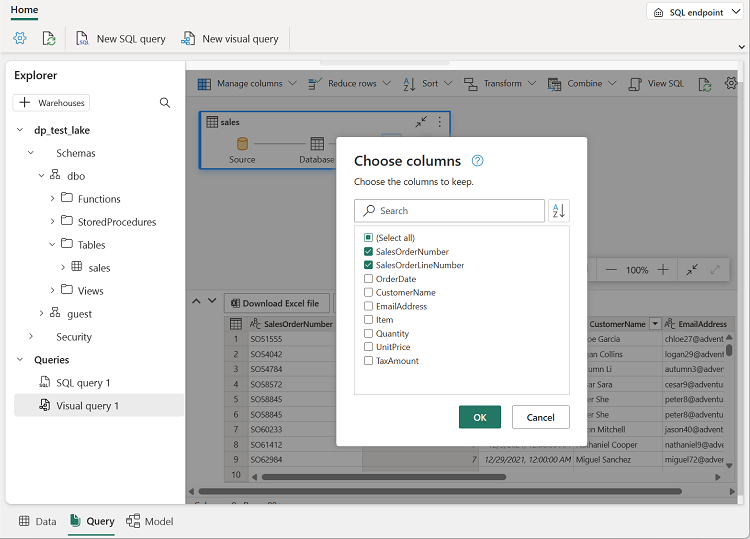This screenshot has height=539, width=750.
Task: Click the table icon in grid header
Action: click(x=236, y=324)
